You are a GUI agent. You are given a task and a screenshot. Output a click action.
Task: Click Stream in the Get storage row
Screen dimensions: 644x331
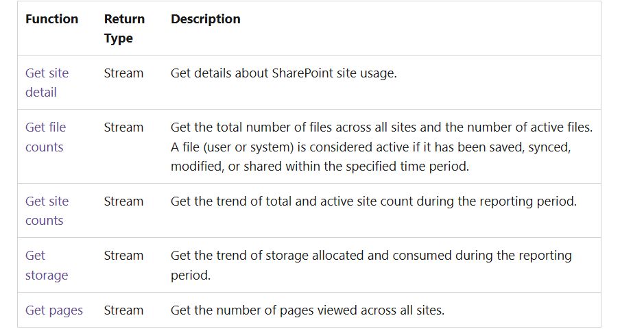(x=123, y=255)
